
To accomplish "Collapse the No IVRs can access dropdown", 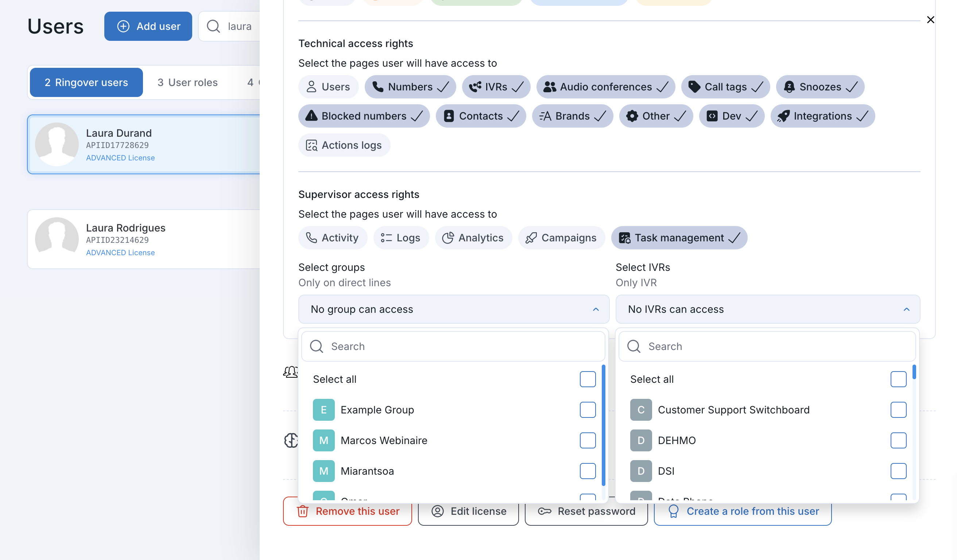I will pos(768,310).
